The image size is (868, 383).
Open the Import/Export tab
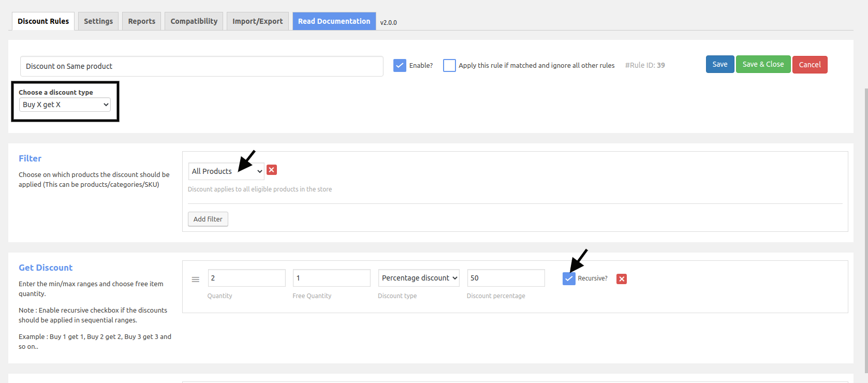click(258, 21)
